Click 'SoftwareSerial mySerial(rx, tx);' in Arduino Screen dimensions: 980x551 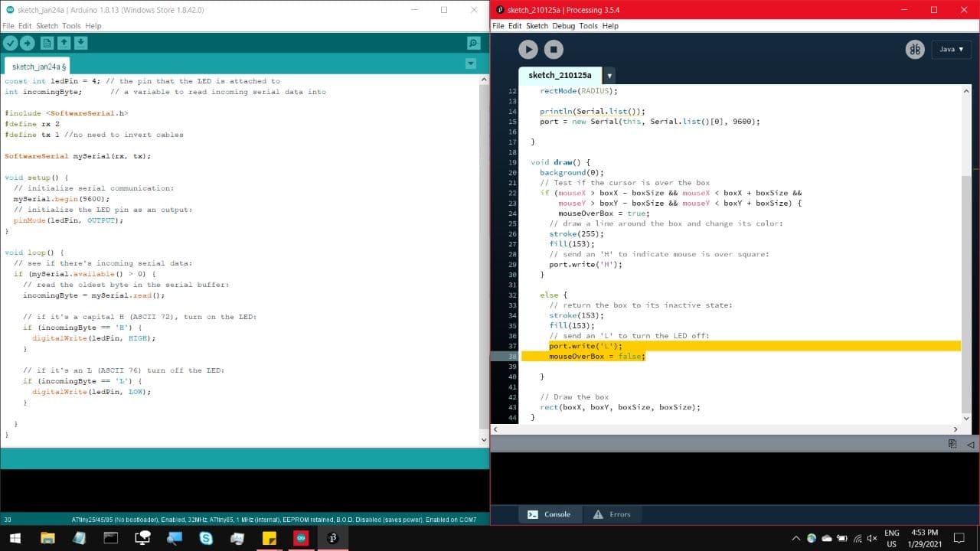77,156
